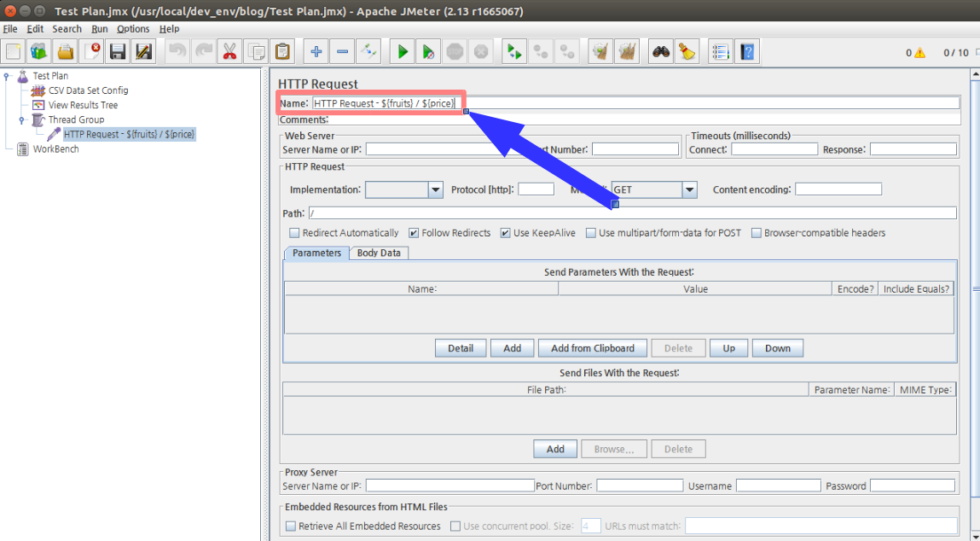Enable Retrieve All Embedded Resources
Viewport: 980px width, 541px height.
pyautogui.click(x=291, y=526)
